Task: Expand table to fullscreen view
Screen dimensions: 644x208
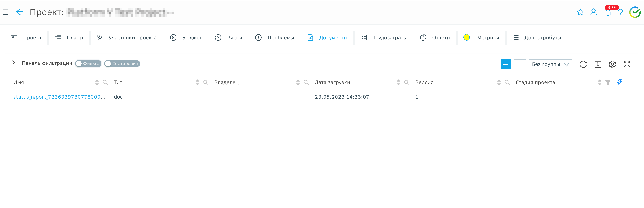Action: [627, 64]
